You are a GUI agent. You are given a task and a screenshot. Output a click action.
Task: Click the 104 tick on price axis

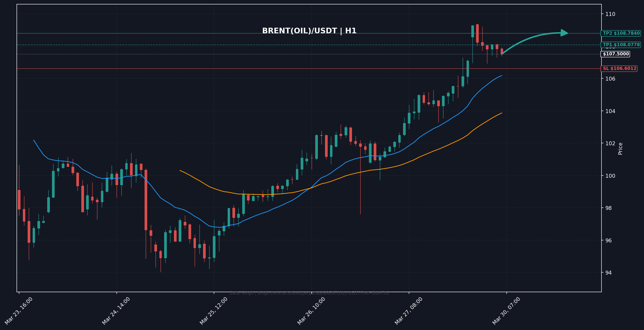click(610, 111)
